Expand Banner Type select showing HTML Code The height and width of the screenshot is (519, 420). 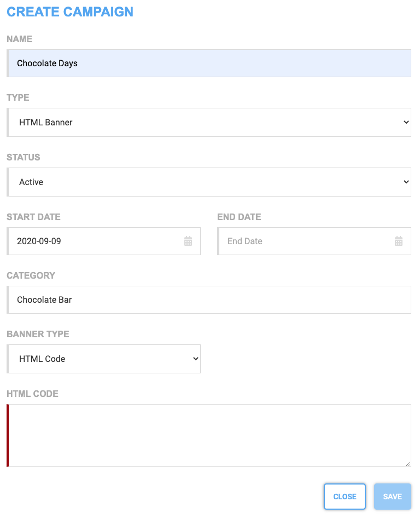point(103,359)
